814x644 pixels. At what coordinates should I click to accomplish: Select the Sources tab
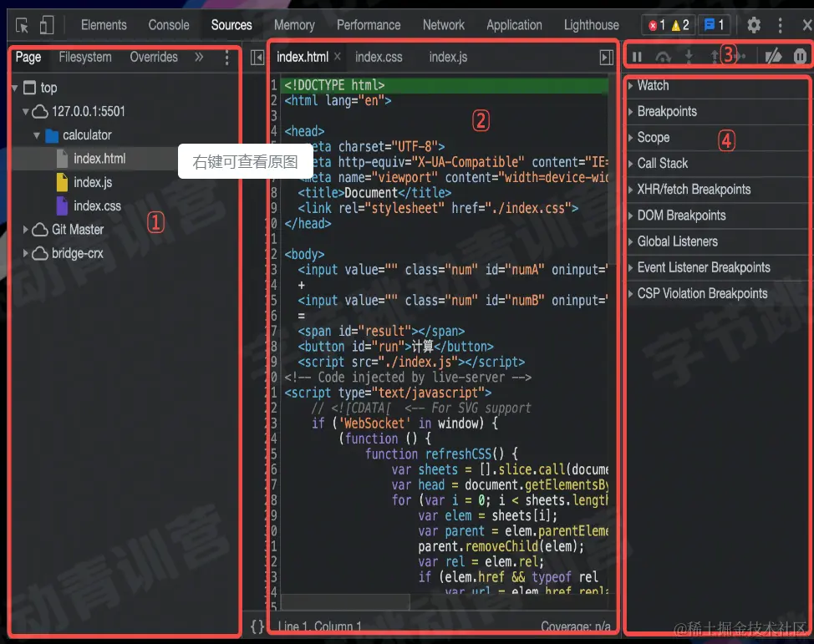[x=231, y=25]
